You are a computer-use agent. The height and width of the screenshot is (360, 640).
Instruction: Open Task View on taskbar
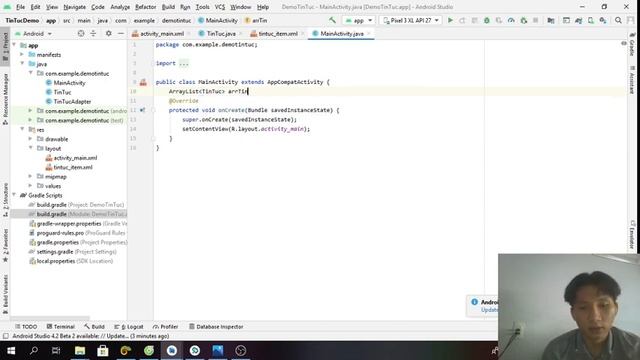(x=56, y=351)
